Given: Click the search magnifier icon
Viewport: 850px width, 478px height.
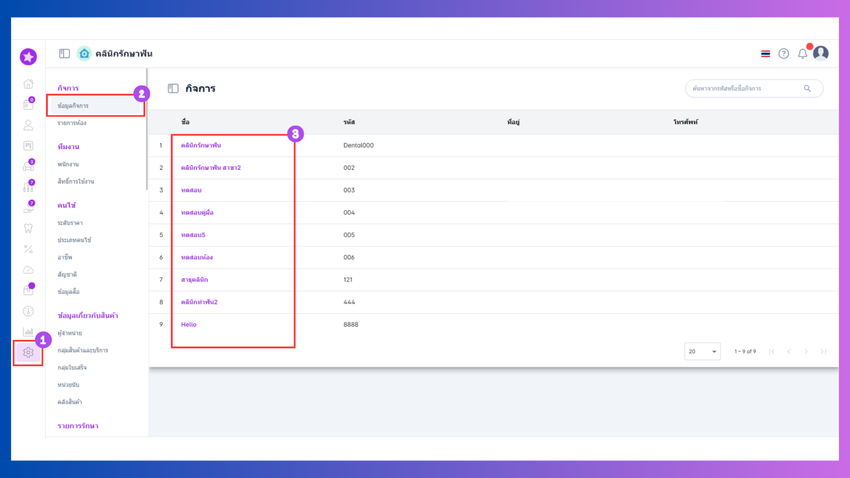Looking at the screenshot, I should tap(807, 88).
